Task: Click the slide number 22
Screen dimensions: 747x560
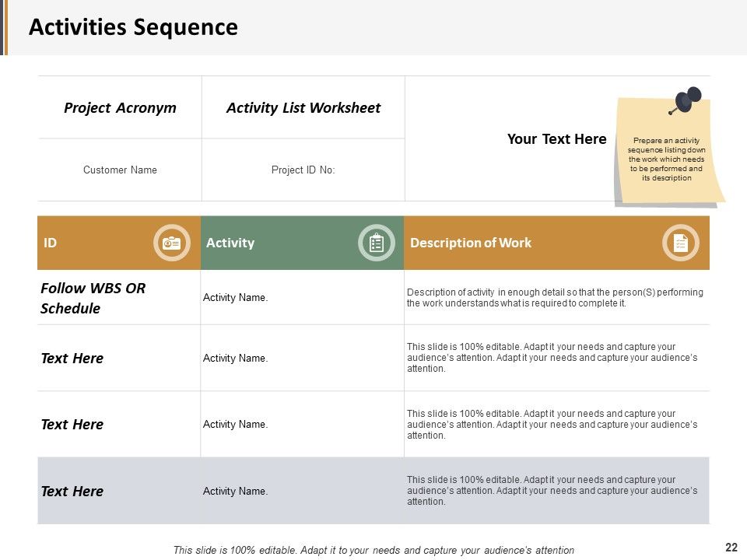Action: click(x=731, y=547)
